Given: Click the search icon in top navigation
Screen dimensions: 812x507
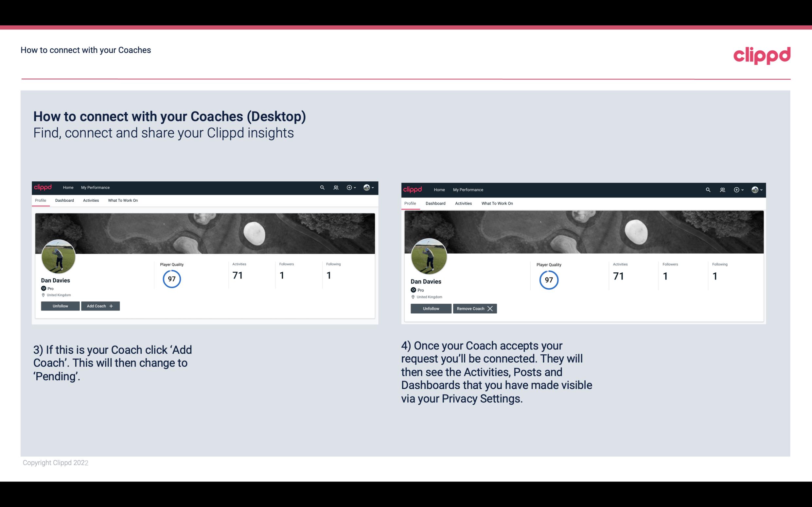Looking at the screenshot, I should pos(323,188).
